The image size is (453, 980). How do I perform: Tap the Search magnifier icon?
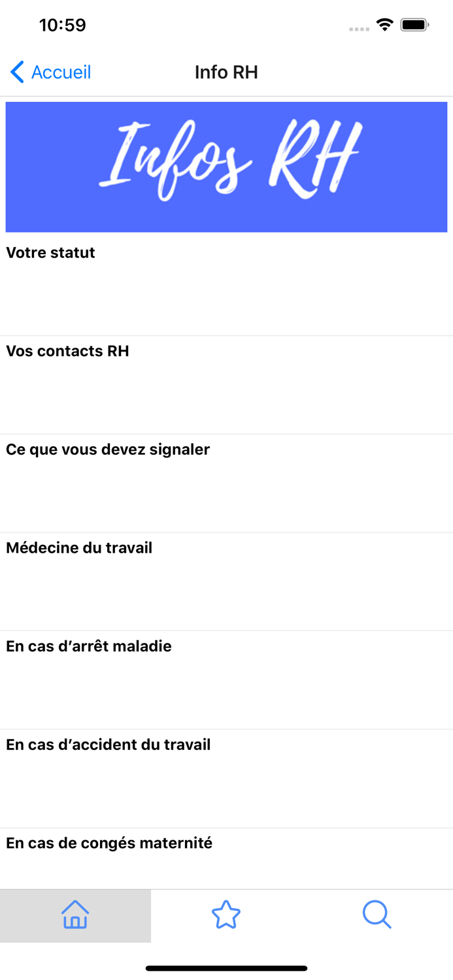click(x=377, y=915)
